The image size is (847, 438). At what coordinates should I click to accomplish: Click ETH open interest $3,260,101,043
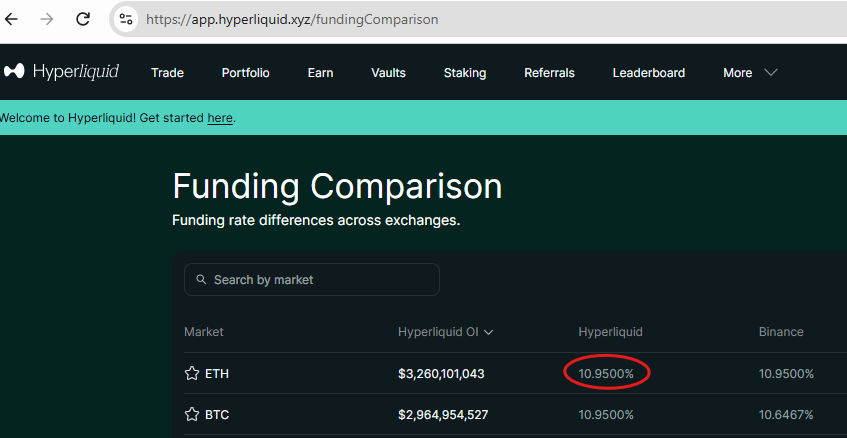441,373
